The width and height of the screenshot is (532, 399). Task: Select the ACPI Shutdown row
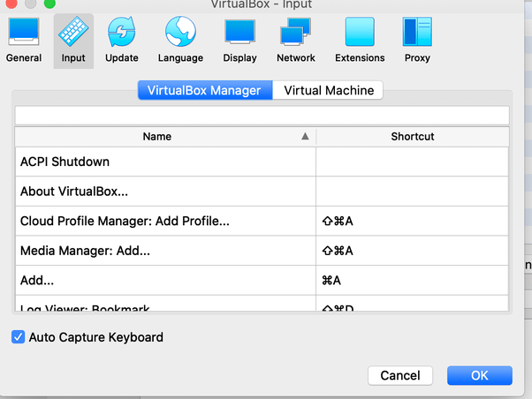click(x=262, y=162)
